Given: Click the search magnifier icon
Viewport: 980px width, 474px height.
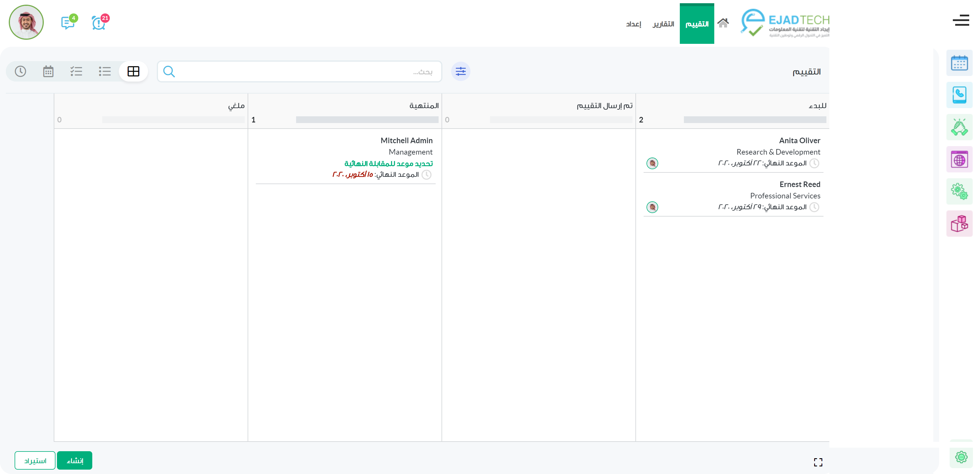Looking at the screenshot, I should point(169,71).
